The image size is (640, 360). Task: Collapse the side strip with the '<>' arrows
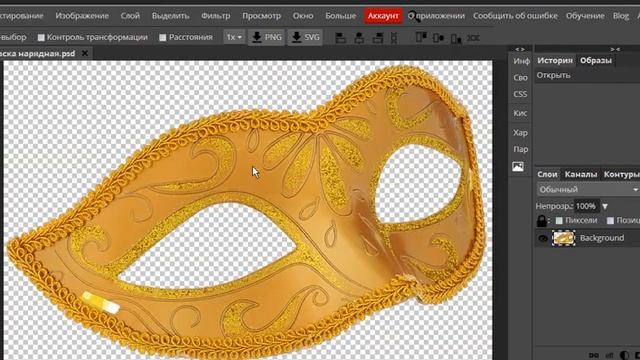pos(520,49)
